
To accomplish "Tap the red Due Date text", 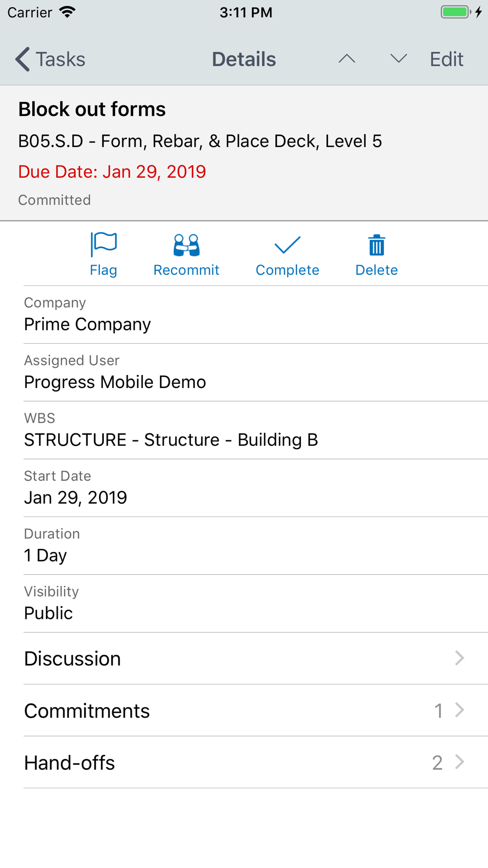I will click(x=112, y=172).
